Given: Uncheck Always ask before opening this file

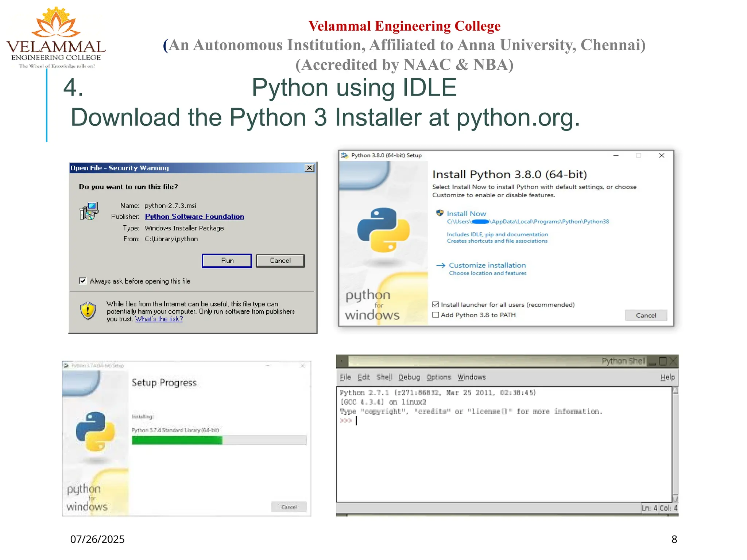Looking at the screenshot, I should [83, 281].
